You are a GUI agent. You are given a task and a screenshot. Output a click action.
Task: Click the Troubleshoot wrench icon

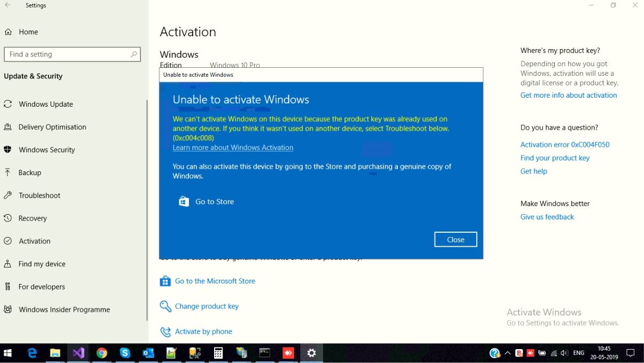[x=7, y=195]
